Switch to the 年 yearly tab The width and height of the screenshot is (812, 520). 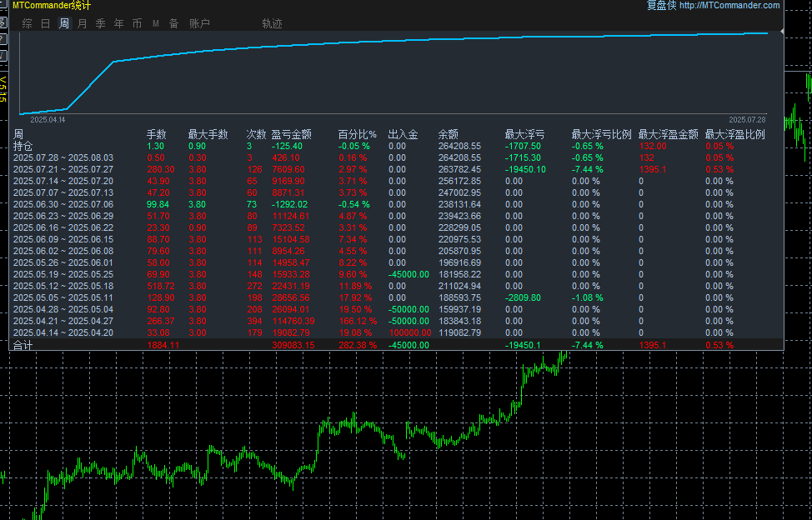[x=119, y=23]
